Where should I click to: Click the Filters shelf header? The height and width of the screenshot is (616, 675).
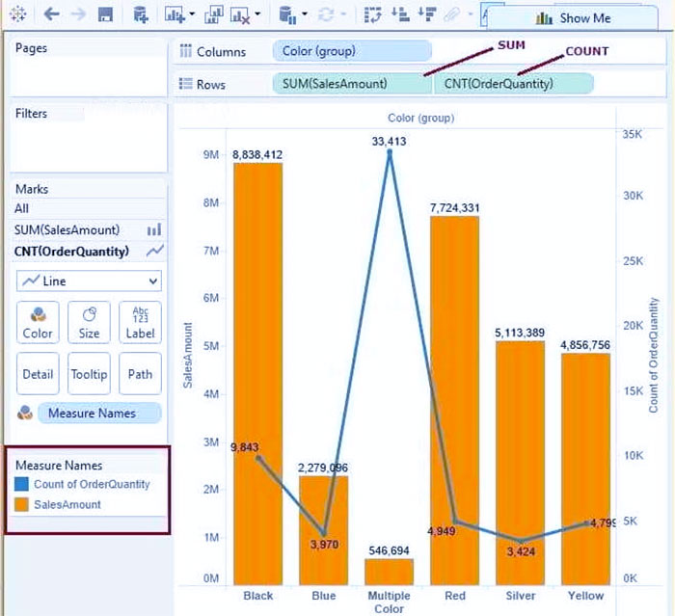click(x=31, y=113)
